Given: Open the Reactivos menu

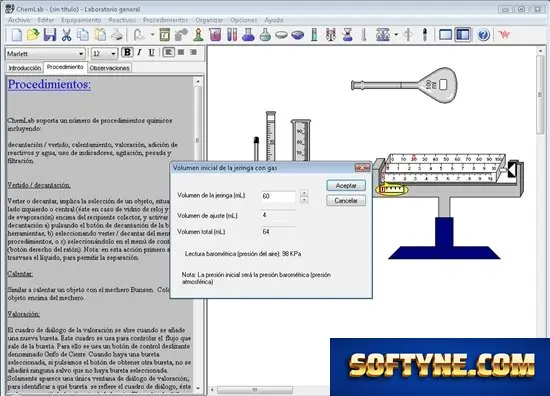Looking at the screenshot, I should [122, 20].
